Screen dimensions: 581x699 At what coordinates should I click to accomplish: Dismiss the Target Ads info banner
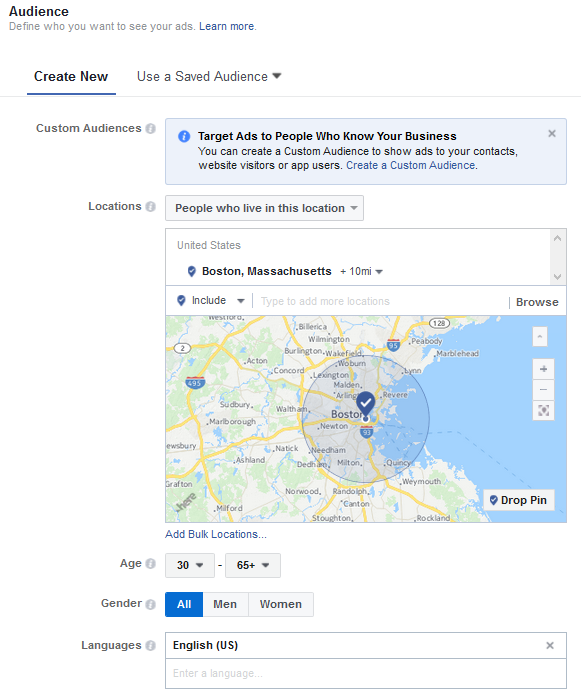coord(552,133)
